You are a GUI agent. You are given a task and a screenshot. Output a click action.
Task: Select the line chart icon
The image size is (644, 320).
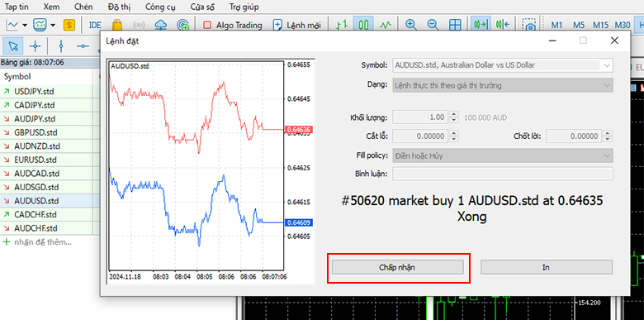point(386,25)
